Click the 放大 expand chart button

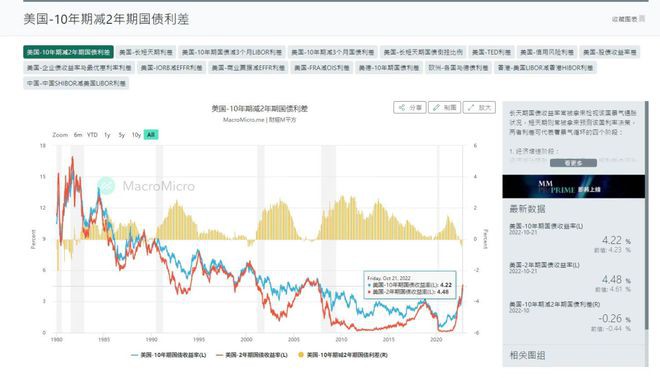479,108
